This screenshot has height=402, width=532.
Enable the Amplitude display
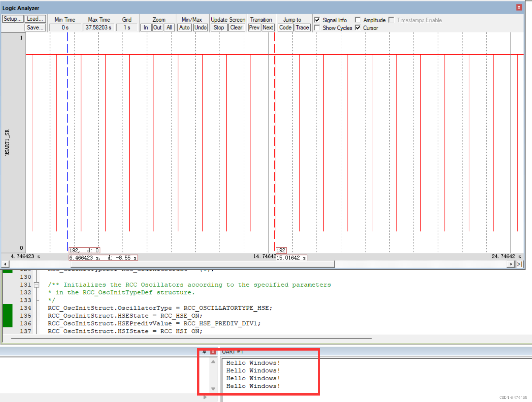tap(358, 20)
